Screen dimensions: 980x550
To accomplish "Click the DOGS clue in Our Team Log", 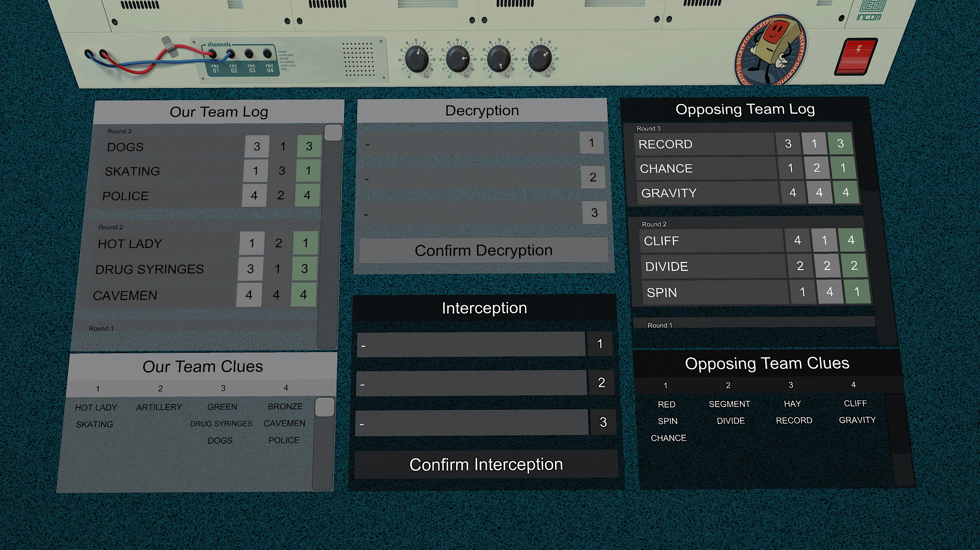I will [125, 147].
